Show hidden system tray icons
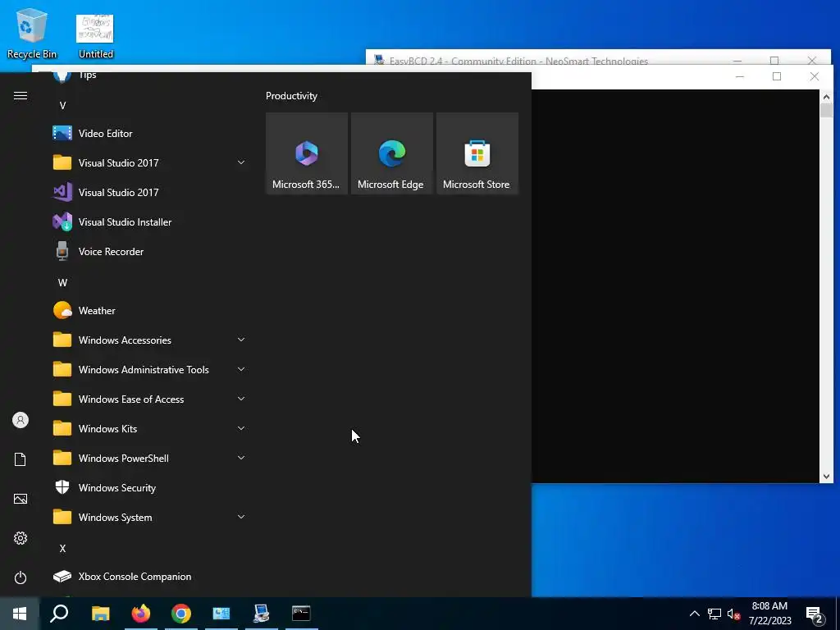This screenshot has width=840, height=630. [694, 614]
